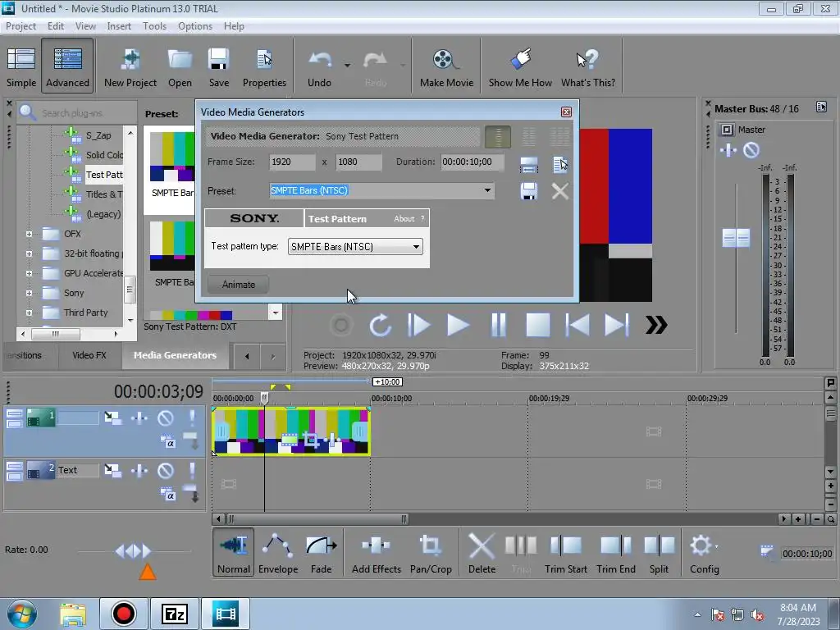Expand the GPU Accelerated folder
The width and height of the screenshot is (840, 630).
click(29, 273)
